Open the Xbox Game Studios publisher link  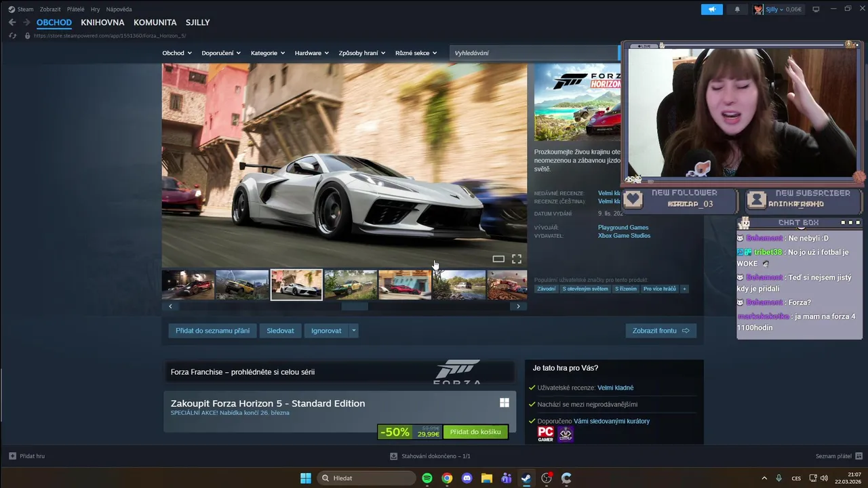point(624,236)
